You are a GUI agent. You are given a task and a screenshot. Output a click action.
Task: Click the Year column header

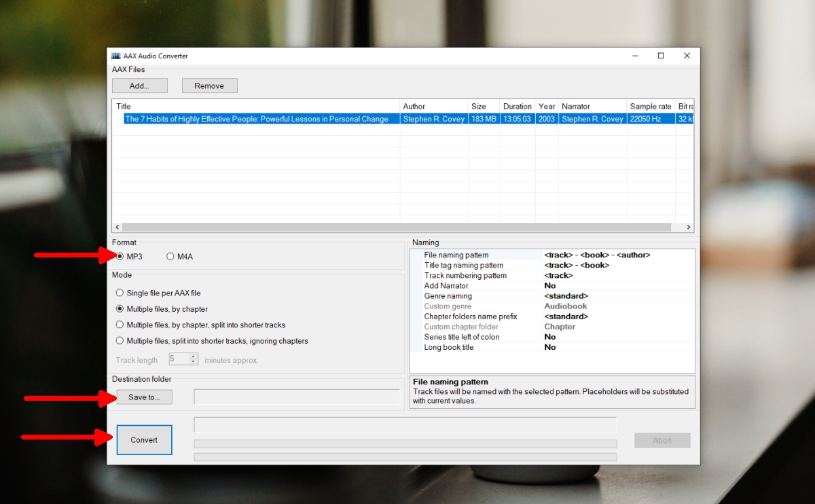coord(547,106)
